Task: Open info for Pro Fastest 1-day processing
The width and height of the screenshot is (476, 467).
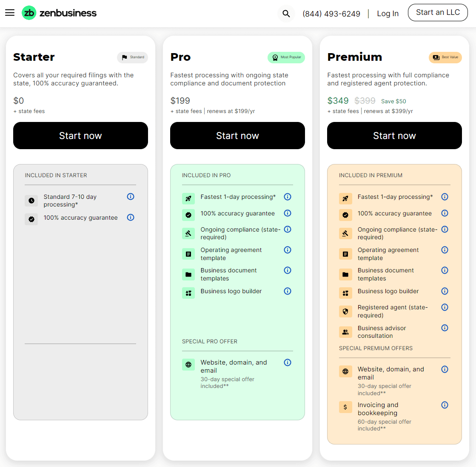Action: 288,197
